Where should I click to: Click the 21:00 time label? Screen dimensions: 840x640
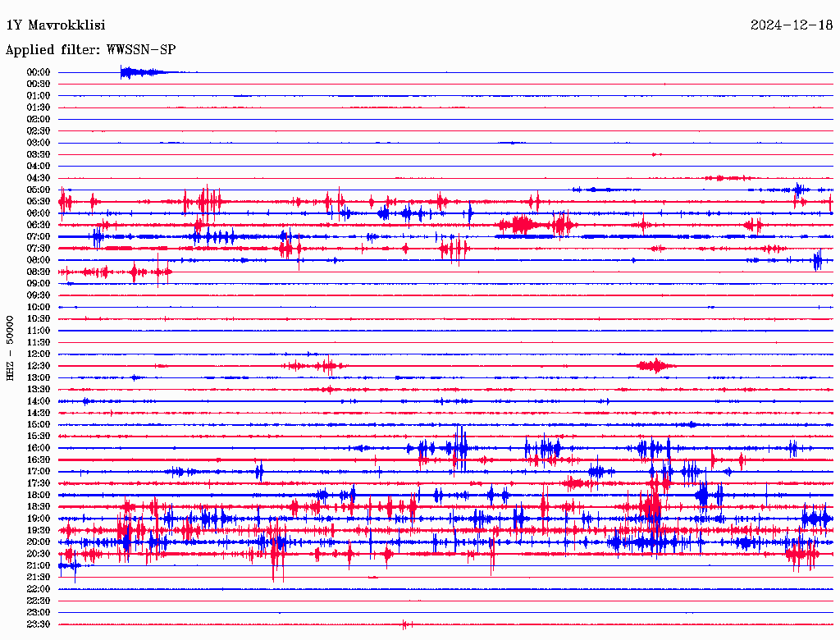pos(39,565)
